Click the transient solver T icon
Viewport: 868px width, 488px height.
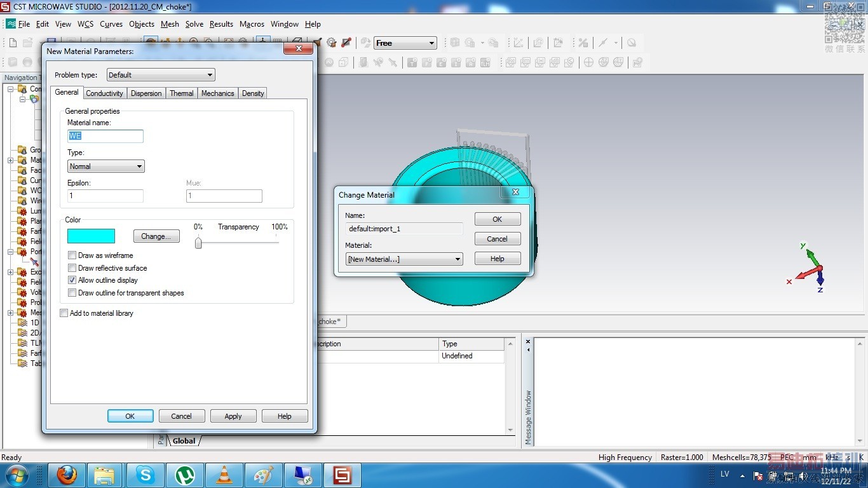[412, 62]
